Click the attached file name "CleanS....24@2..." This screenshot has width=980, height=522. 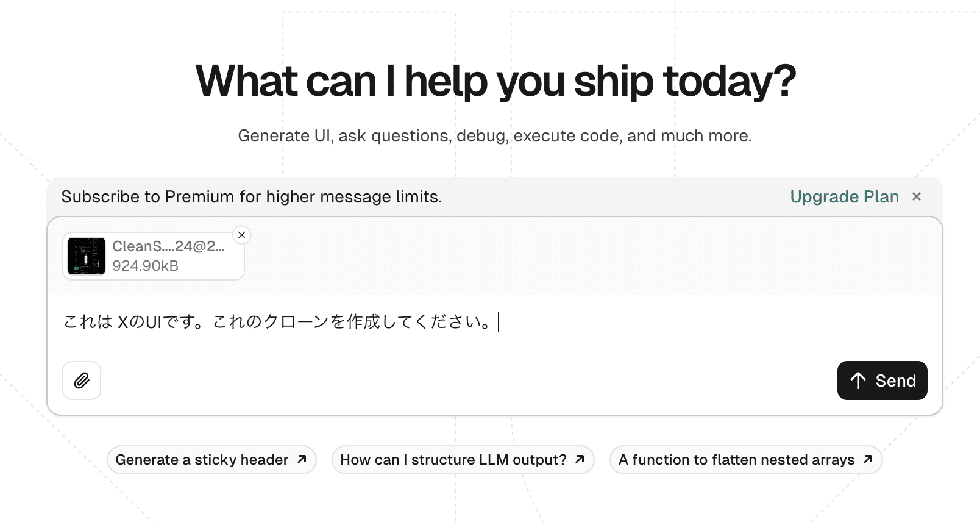click(x=168, y=246)
